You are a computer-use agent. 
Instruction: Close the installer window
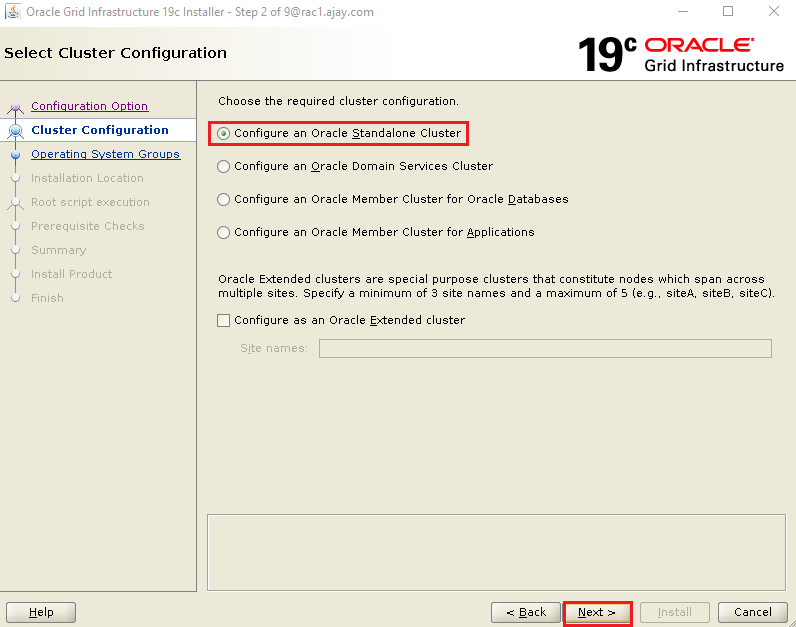click(x=774, y=11)
